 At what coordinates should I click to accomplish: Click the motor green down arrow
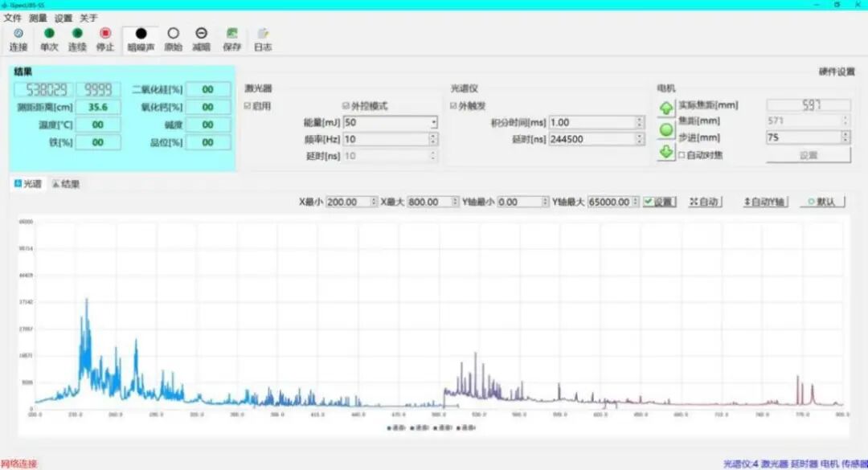point(666,152)
